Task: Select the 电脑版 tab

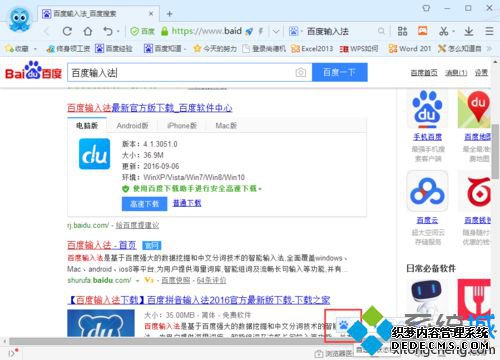Action: pyautogui.click(x=87, y=125)
